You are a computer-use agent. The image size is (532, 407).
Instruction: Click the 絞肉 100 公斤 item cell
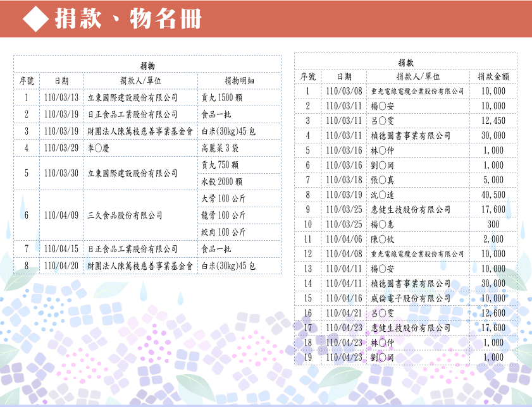coord(223,232)
